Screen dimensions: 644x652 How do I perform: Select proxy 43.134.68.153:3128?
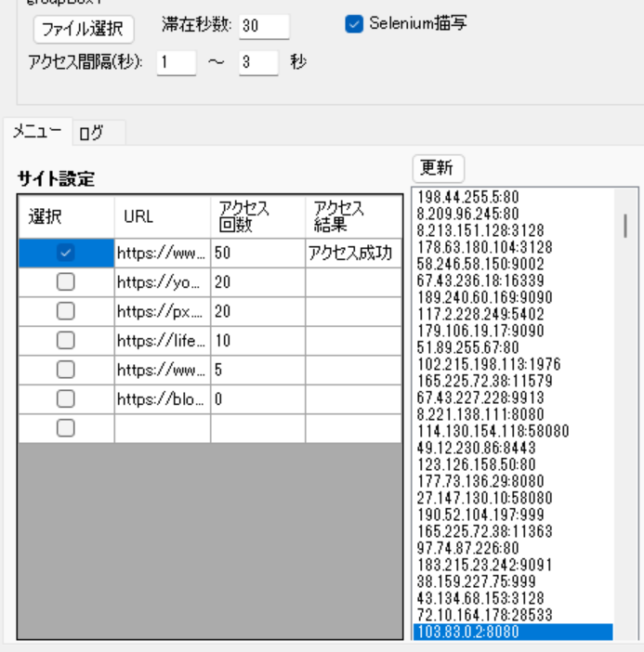coord(513,598)
